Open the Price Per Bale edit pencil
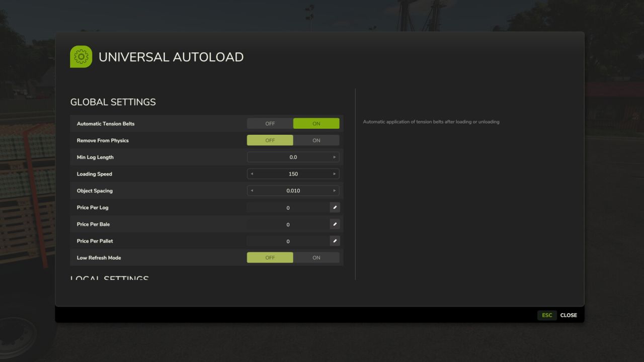 (x=335, y=224)
